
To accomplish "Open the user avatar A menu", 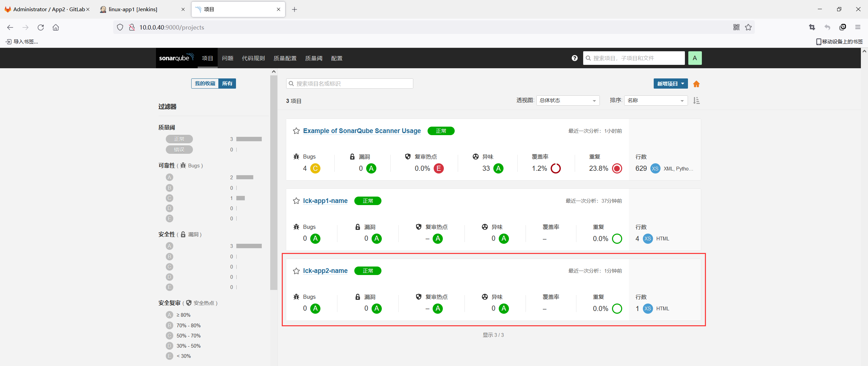I will point(695,58).
